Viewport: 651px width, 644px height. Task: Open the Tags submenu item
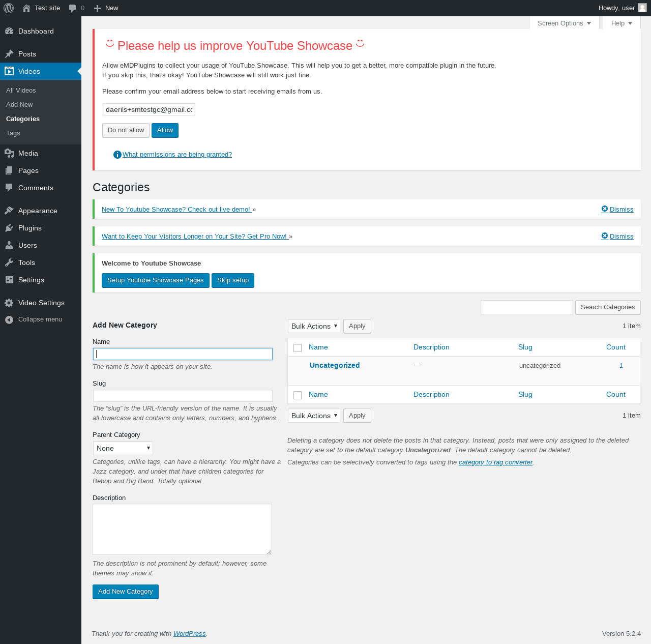(x=13, y=133)
